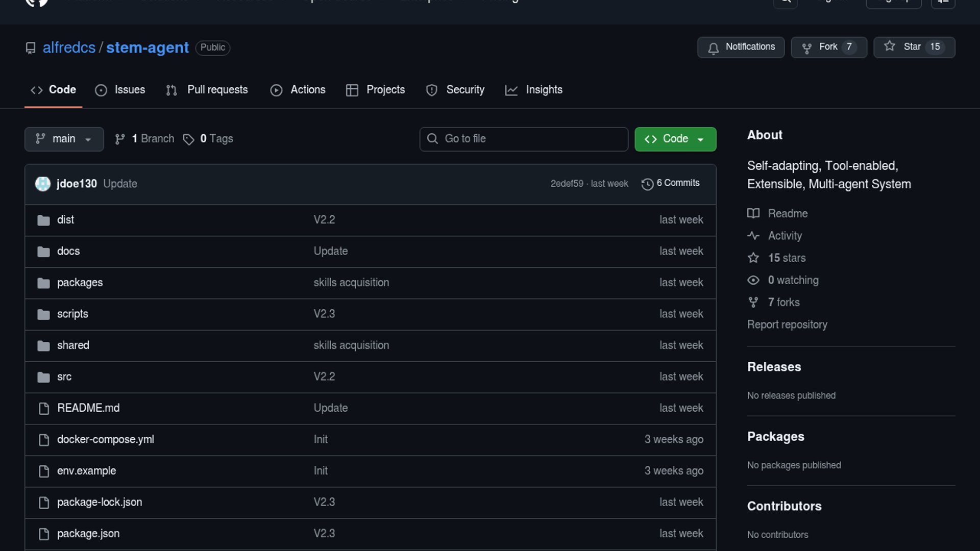This screenshot has width=980, height=551.
Task: Expand the main branch dropdown
Action: [x=64, y=139]
